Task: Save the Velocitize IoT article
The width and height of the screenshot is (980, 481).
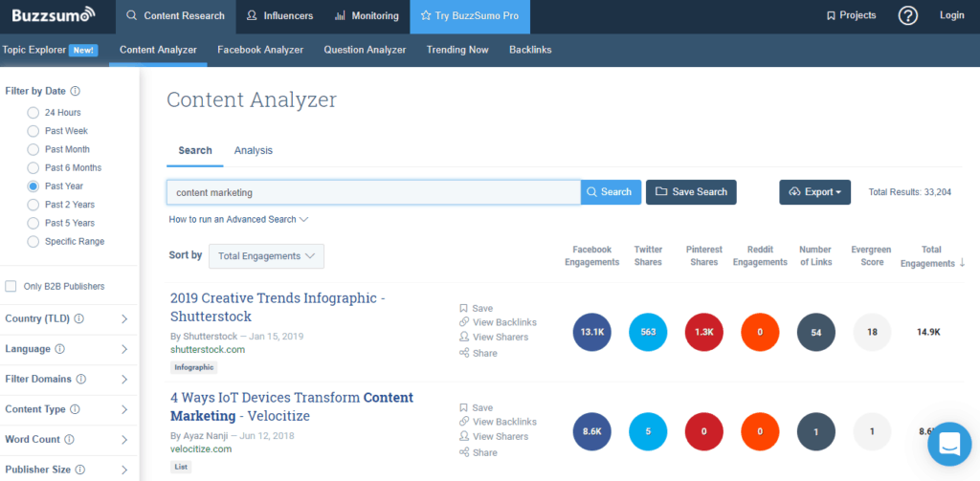Action: (477, 407)
